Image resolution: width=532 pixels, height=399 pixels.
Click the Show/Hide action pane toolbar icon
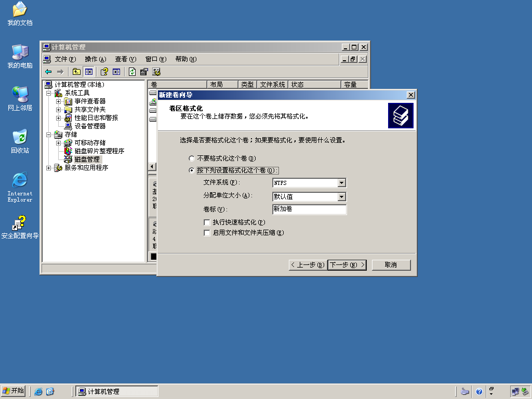116,72
